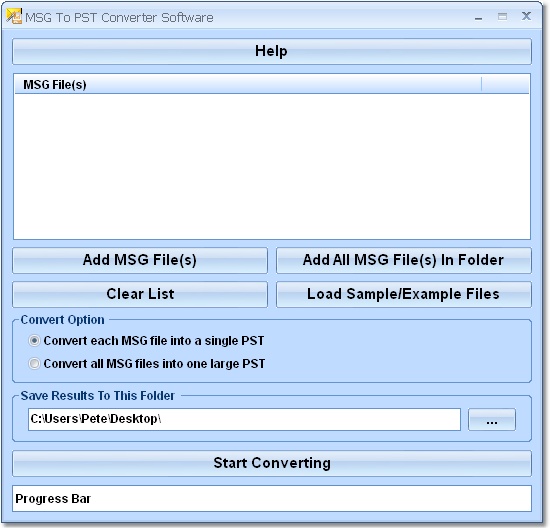Start Converting the files
550x530 pixels.
click(x=272, y=463)
